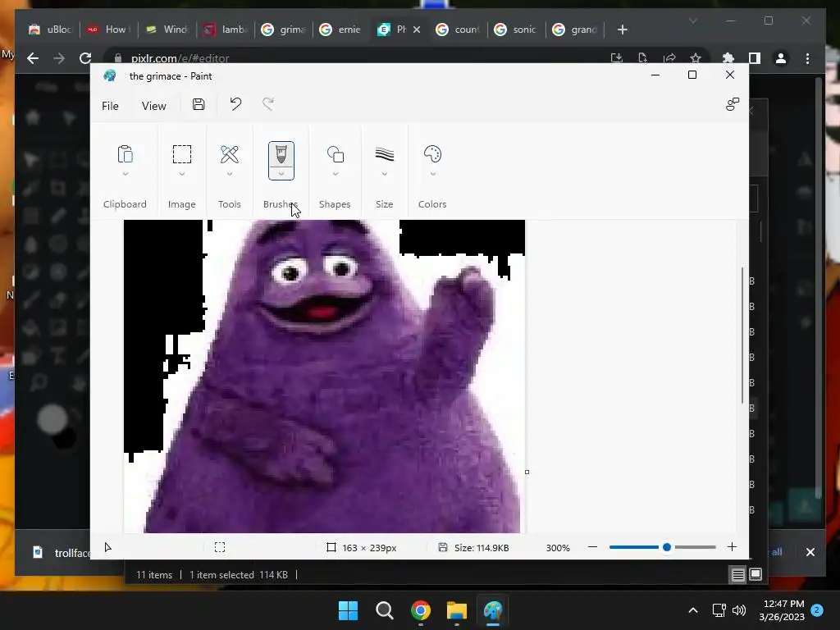Bookmark the page with the star icon
This screenshot has height=630, width=840.
pyautogui.click(x=696, y=58)
